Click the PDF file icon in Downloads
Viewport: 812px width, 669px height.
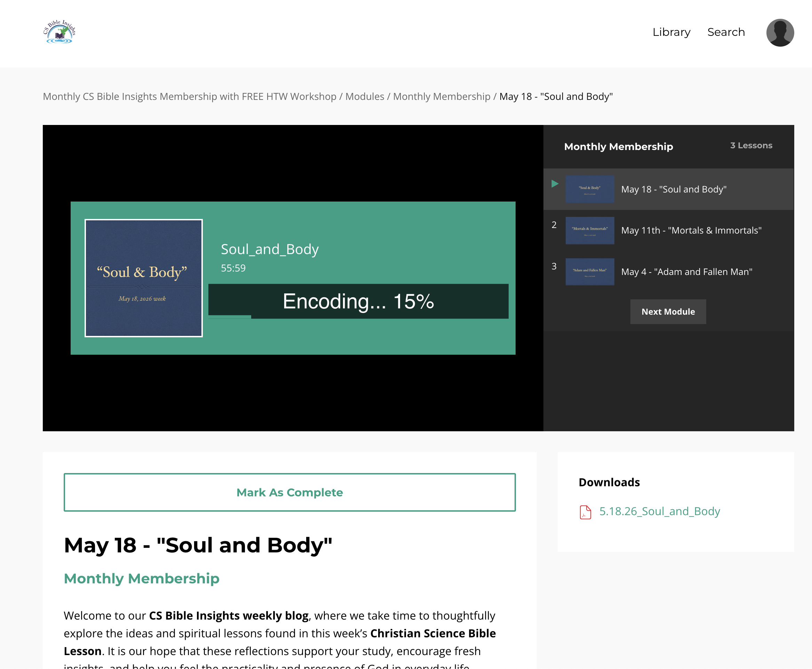point(585,512)
